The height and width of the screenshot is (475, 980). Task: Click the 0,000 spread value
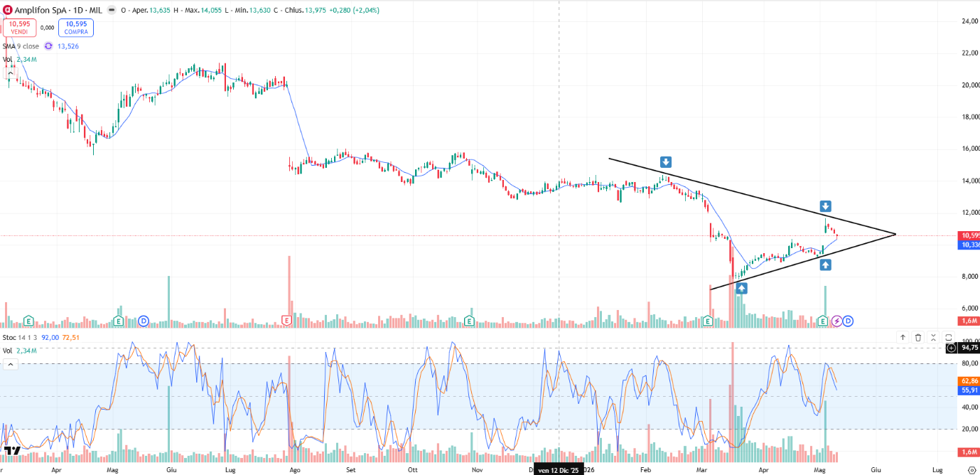pyautogui.click(x=48, y=28)
